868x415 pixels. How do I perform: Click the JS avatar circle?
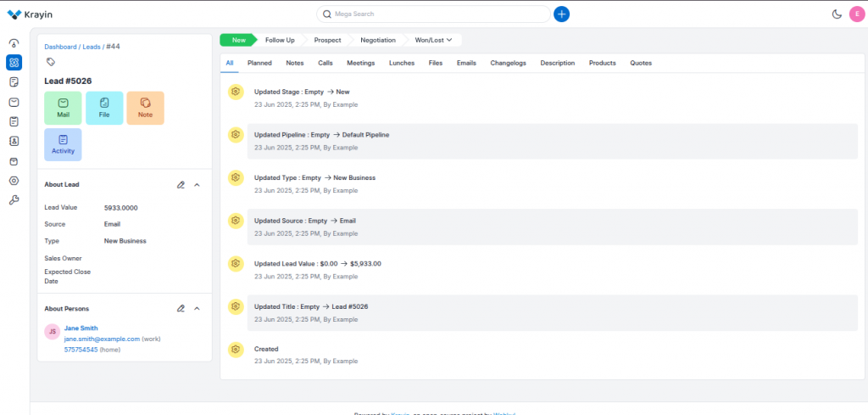click(52, 332)
